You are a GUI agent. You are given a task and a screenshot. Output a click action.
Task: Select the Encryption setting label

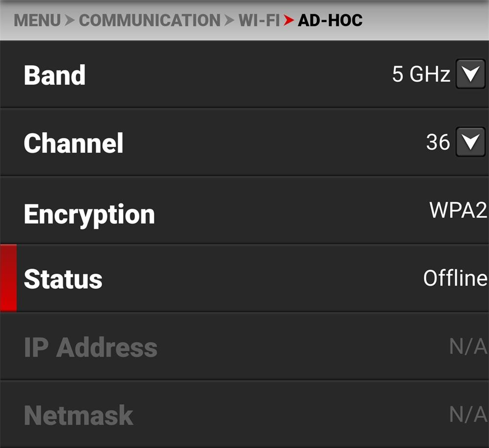click(89, 214)
